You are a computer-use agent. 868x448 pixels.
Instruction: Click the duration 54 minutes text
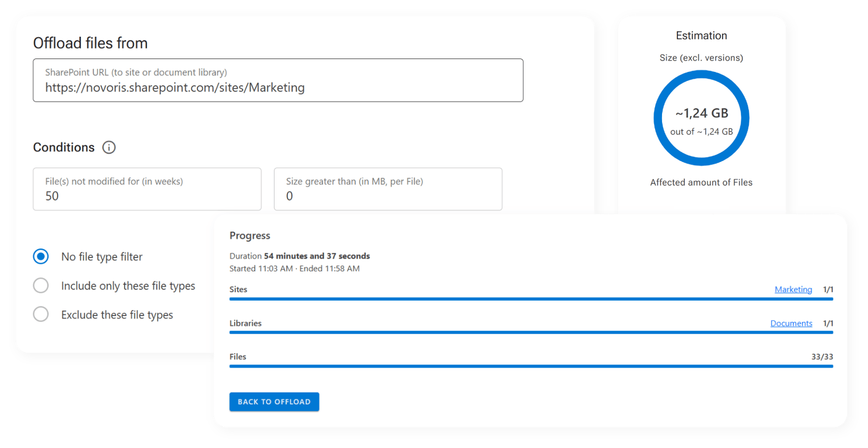coord(317,256)
